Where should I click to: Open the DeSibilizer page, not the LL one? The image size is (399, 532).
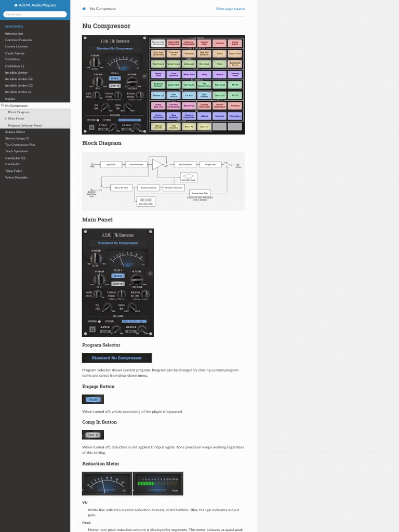click(12, 59)
